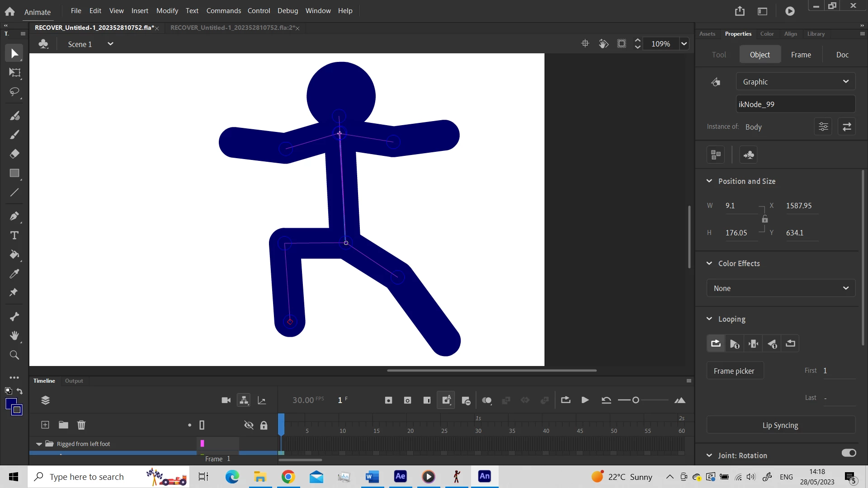Pick the Eraser tool

[14, 154]
